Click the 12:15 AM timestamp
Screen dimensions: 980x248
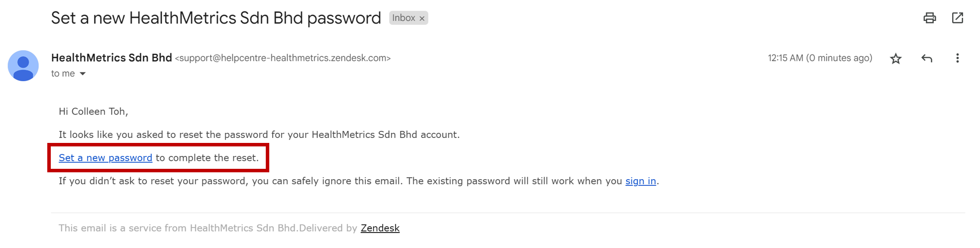coord(819,58)
